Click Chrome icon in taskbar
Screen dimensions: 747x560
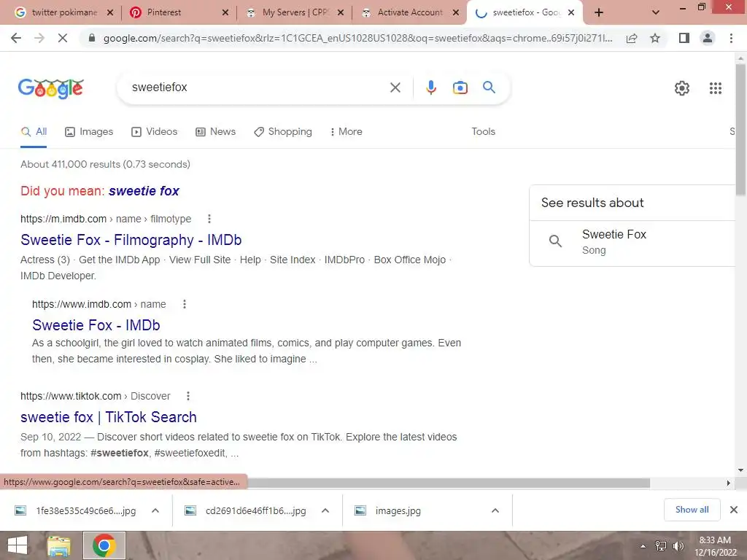pos(104,545)
